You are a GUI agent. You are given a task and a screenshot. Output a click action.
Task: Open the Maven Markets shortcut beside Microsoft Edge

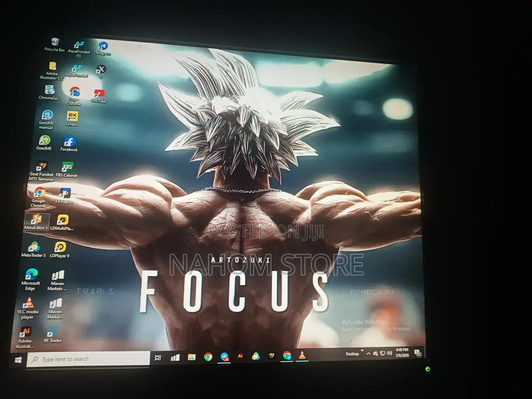tap(57, 281)
